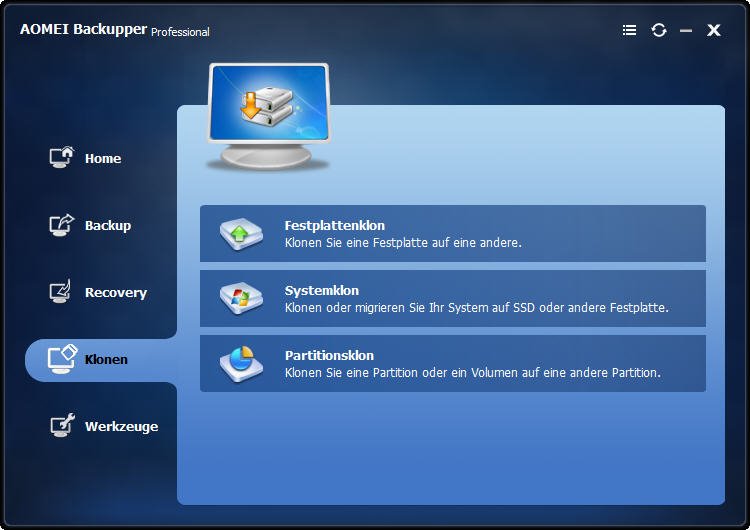Click the large monitor with drives illustration

tap(268, 116)
